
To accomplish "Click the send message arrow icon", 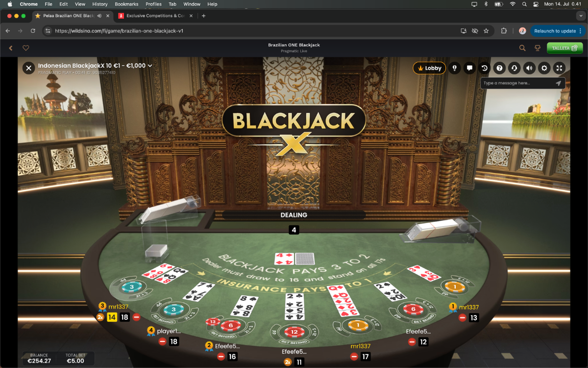I will (x=558, y=83).
